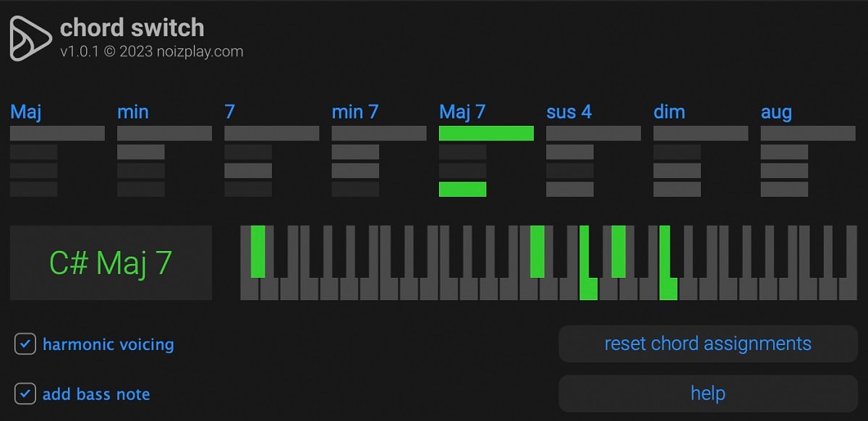Activate the wide bar under min 7
868x421 pixels.
coord(379,133)
